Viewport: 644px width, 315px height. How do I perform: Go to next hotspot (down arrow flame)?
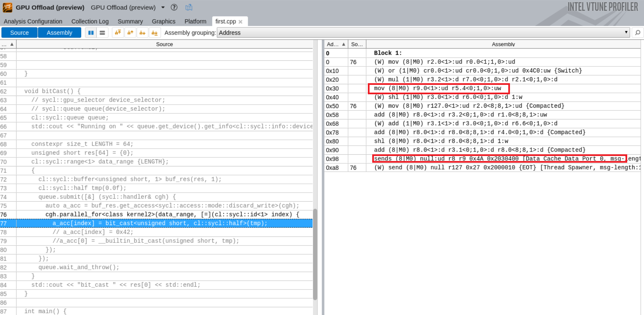point(142,33)
